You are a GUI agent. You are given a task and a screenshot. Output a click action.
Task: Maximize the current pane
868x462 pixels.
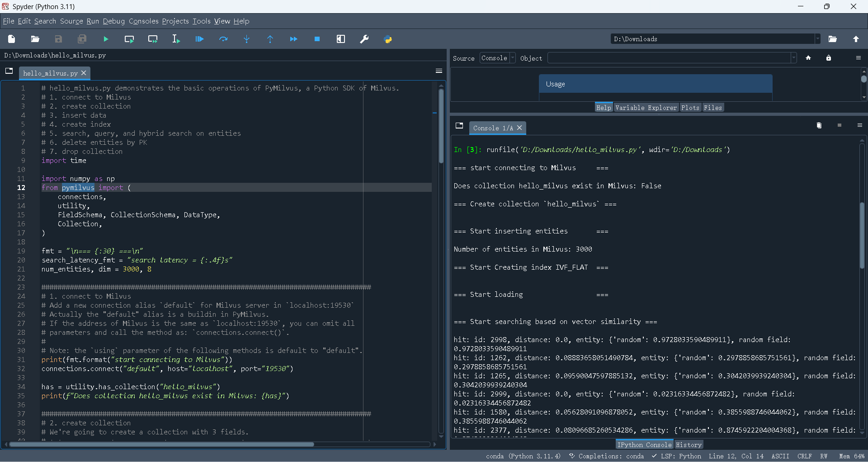coord(340,39)
